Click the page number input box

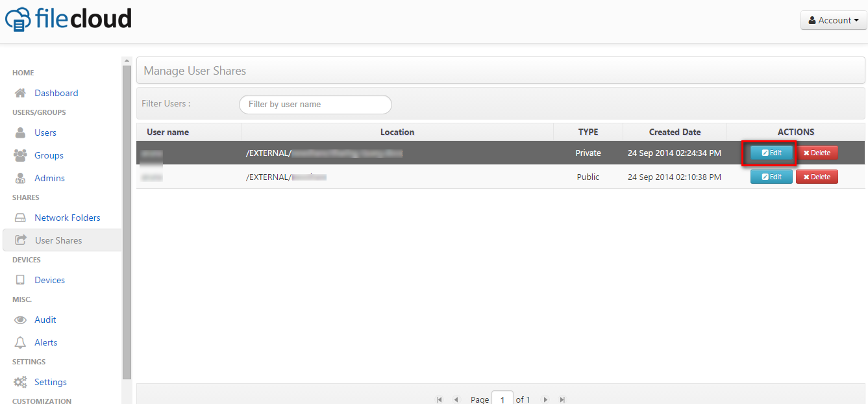(502, 399)
